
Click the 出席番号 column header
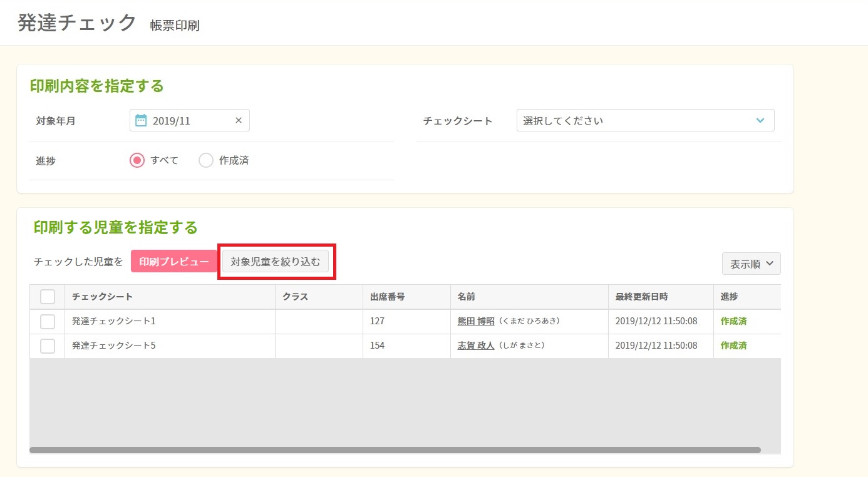pos(406,297)
